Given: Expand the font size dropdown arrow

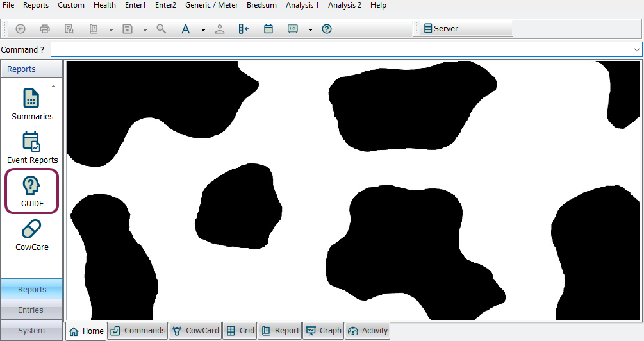Looking at the screenshot, I should pos(203,29).
